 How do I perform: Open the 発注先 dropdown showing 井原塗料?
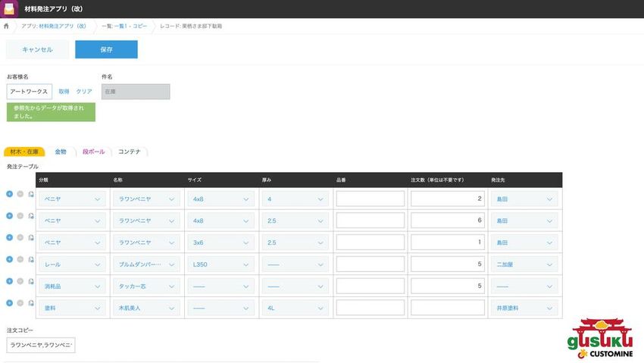[x=523, y=308]
